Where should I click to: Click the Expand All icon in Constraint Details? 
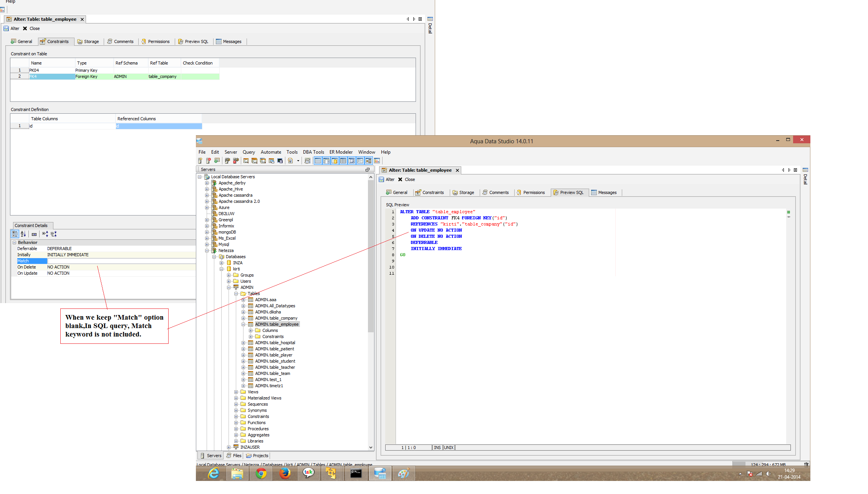(x=45, y=234)
